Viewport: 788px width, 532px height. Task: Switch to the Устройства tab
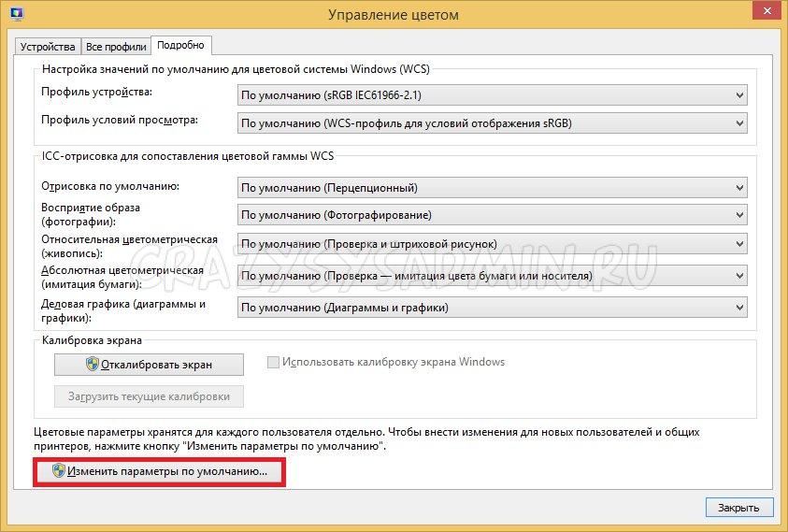pos(48,47)
